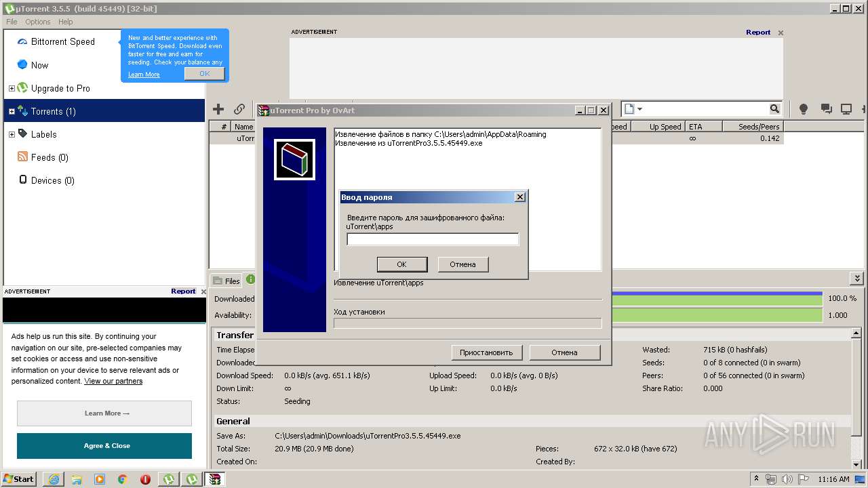This screenshot has width=868, height=488.
Task: Open the file explorer taskbar icon
Action: click(x=77, y=479)
